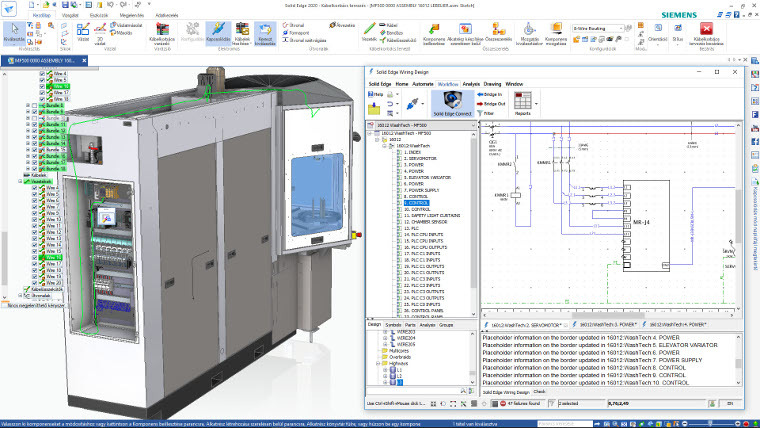
Task: Click the red failures stop icon in status bar
Action: pos(503,403)
